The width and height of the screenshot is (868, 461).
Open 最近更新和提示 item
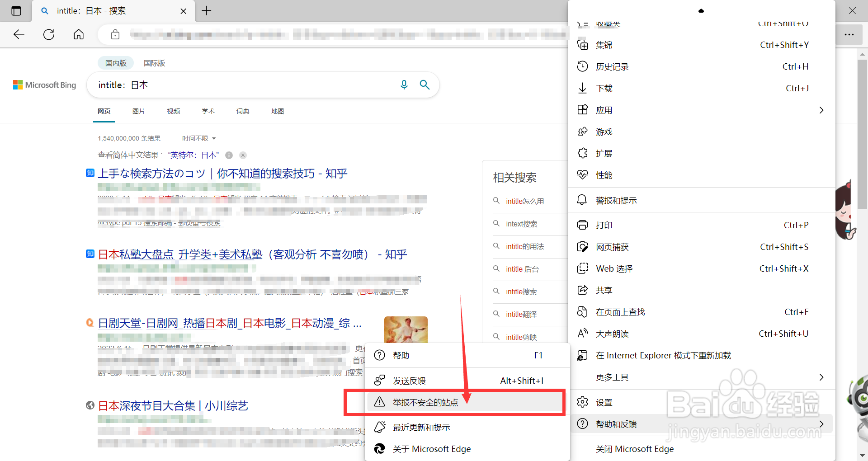467,427
